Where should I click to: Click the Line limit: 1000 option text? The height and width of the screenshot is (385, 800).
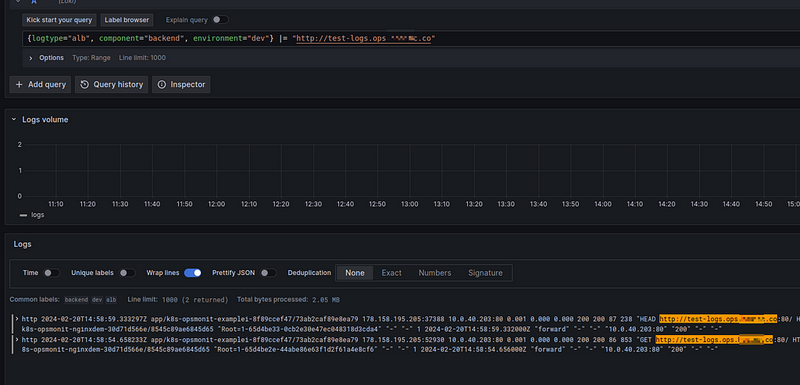[x=142, y=58]
